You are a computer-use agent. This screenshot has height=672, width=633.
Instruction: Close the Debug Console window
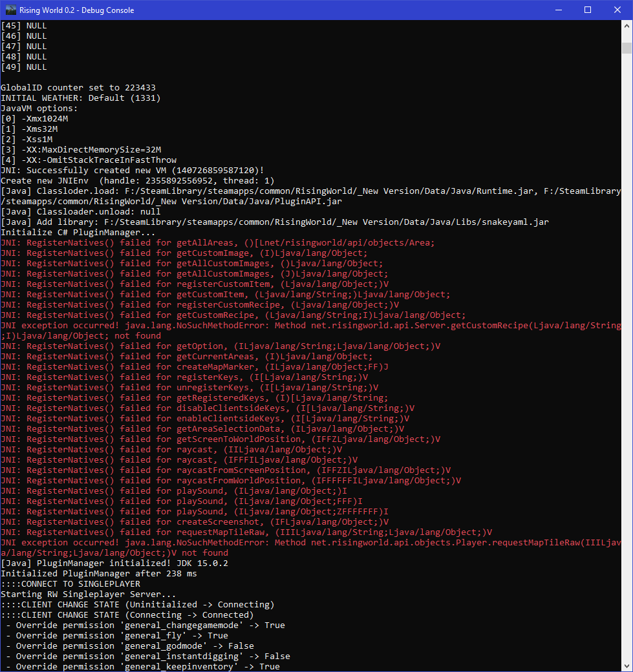pos(617,10)
